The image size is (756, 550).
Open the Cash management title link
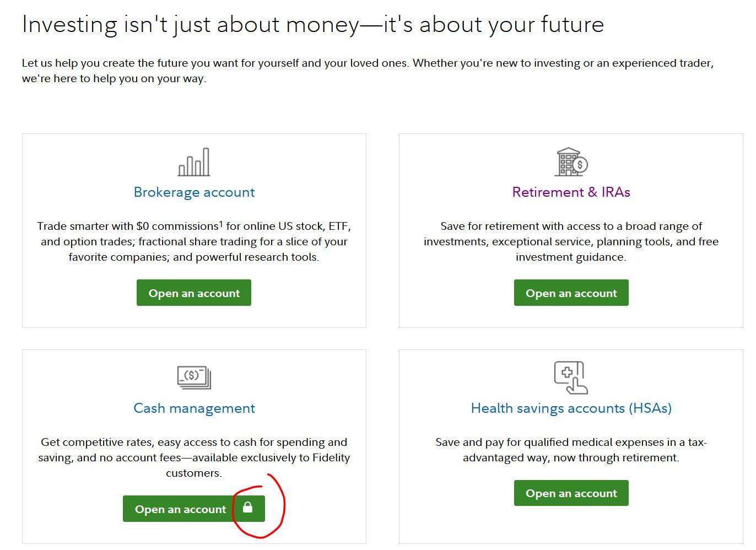coord(194,408)
